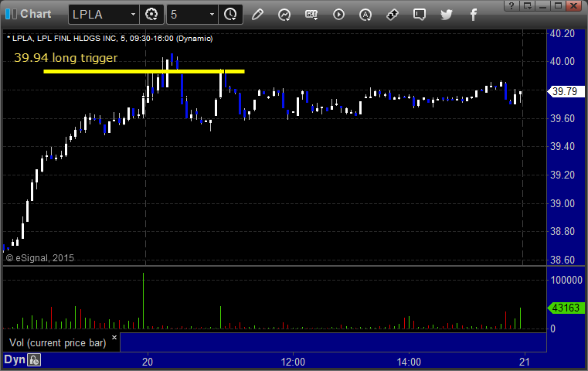Click the 39.94 long trigger annotation text

pyautogui.click(x=66, y=58)
